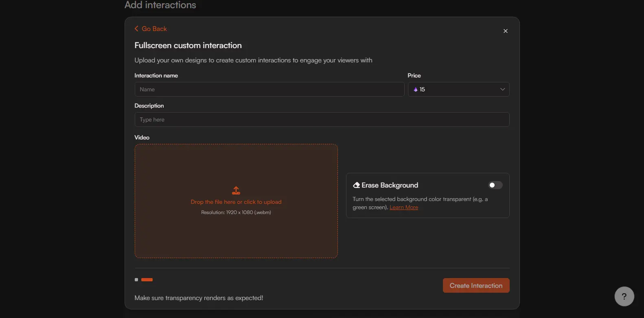644x318 pixels.
Task: Select the first small step indicator dot
Action: [x=136, y=280]
